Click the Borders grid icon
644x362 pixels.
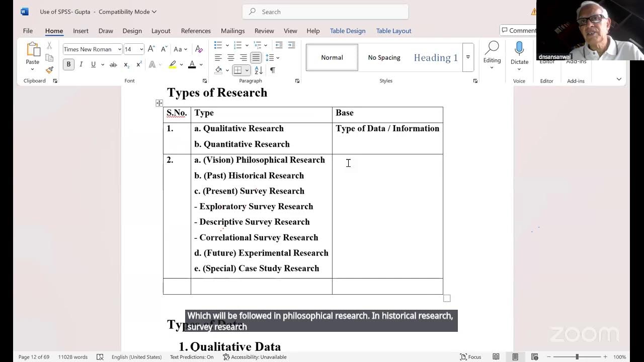pos(238,70)
